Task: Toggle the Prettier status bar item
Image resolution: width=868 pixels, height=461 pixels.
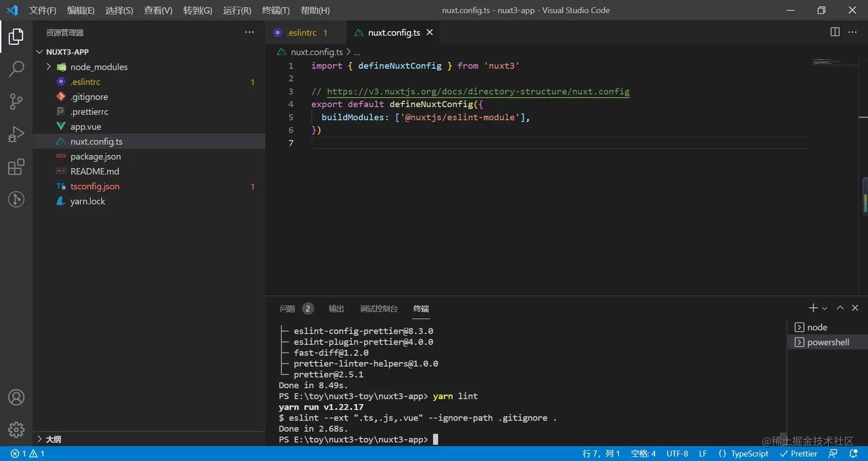Action: [799, 454]
